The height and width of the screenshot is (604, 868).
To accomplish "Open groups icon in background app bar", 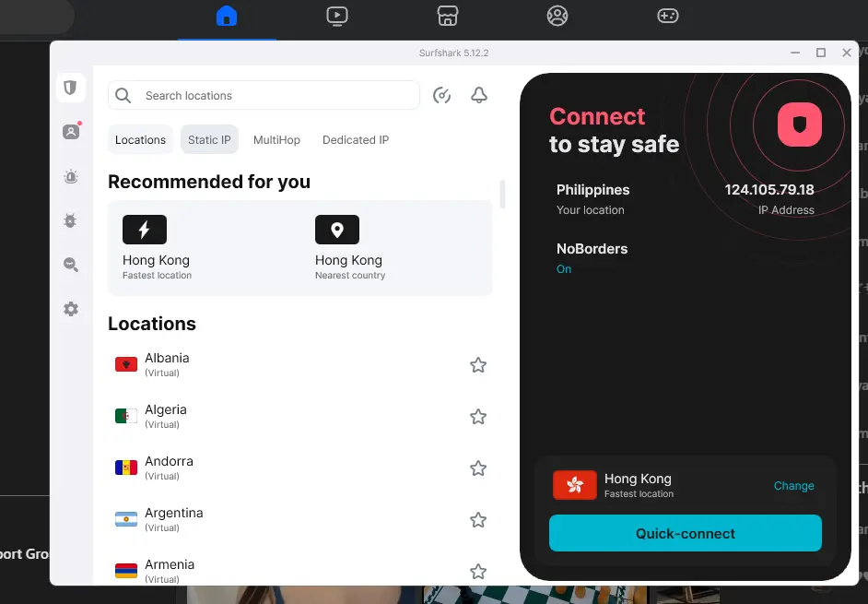I will pyautogui.click(x=557, y=16).
